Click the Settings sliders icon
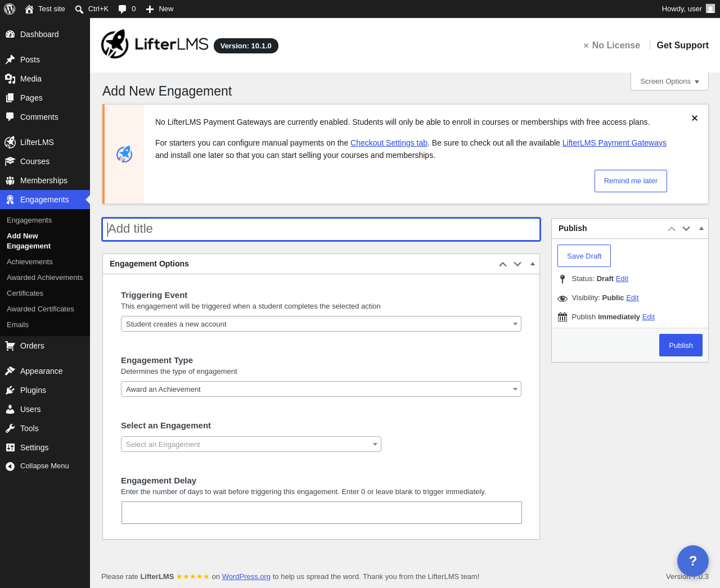This screenshot has width=720, height=588. 10,447
